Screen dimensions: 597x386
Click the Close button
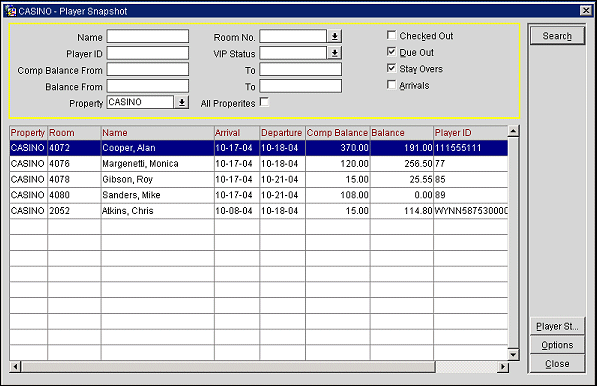[x=557, y=364]
